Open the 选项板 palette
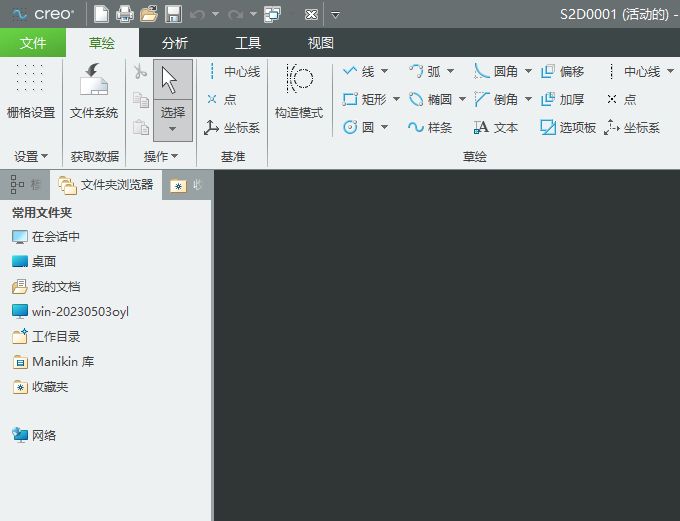The width and height of the screenshot is (680, 521). [568, 128]
